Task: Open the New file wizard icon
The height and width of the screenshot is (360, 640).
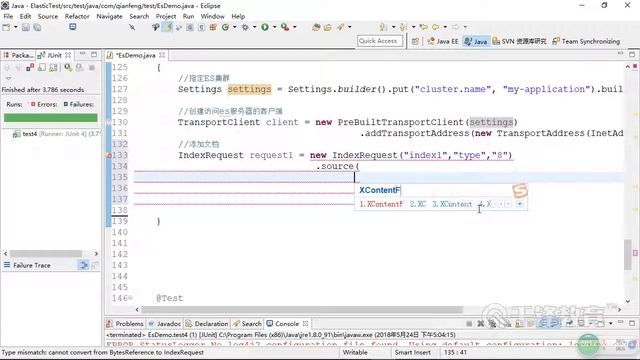Action: point(6,27)
